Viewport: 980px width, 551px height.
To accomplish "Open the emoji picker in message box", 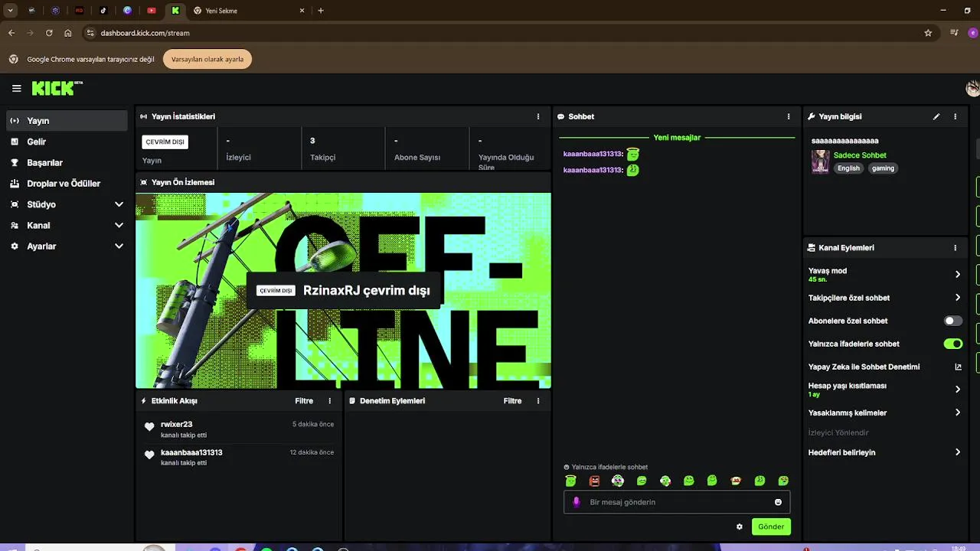I will (778, 502).
